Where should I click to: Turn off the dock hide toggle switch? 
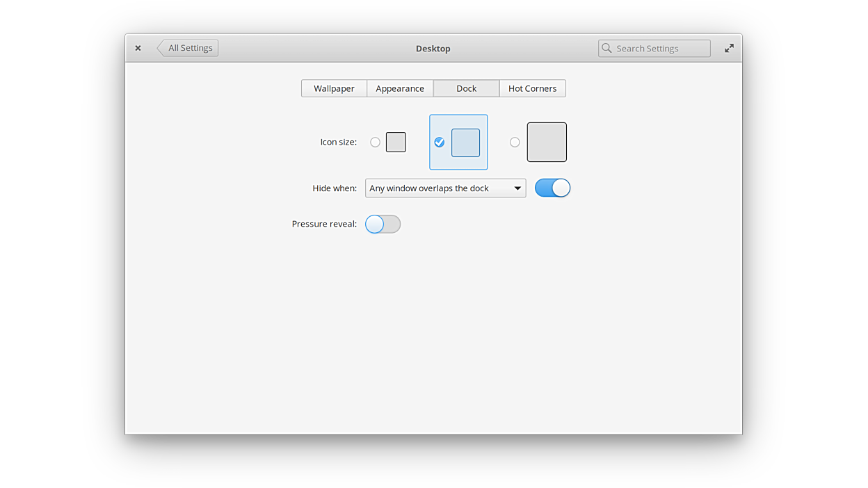[x=552, y=188]
